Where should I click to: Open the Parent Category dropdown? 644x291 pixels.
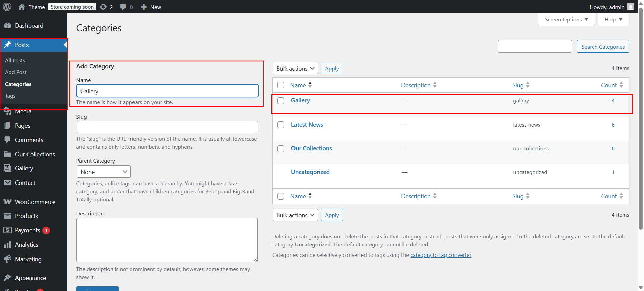click(x=104, y=172)
